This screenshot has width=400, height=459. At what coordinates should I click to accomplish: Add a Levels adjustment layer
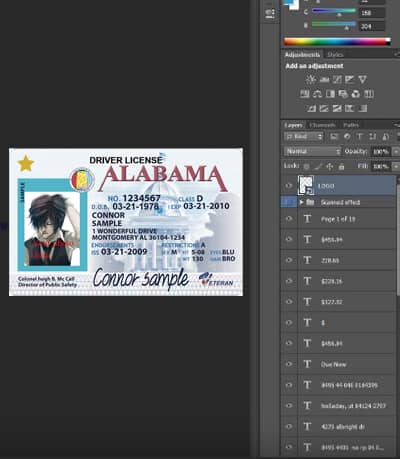click(324, 79)
